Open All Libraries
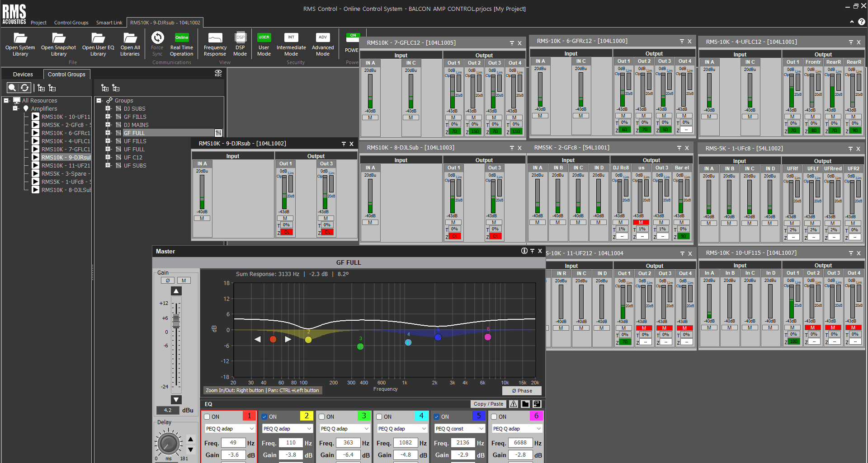Viewport: 868px width, 463px height. click(x=130, y=44)
